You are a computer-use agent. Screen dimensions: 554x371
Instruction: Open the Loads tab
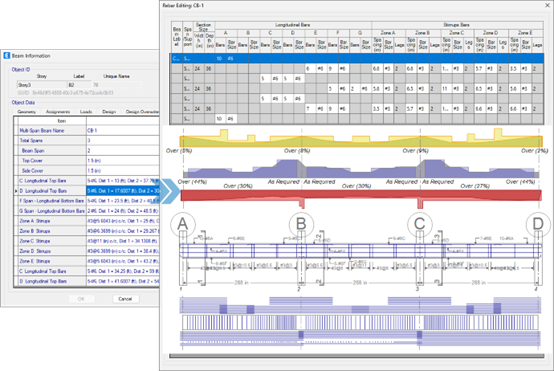[x=86, y=112]
